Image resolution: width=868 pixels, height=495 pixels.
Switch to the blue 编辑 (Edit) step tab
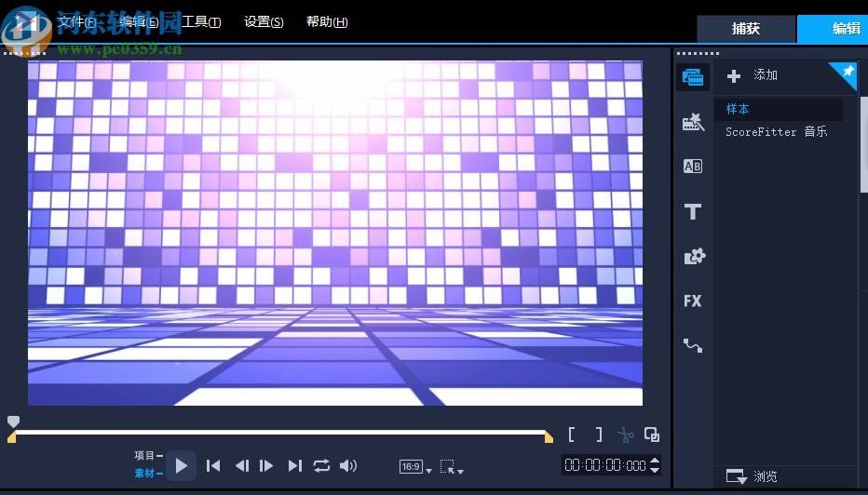click(833, 29)
